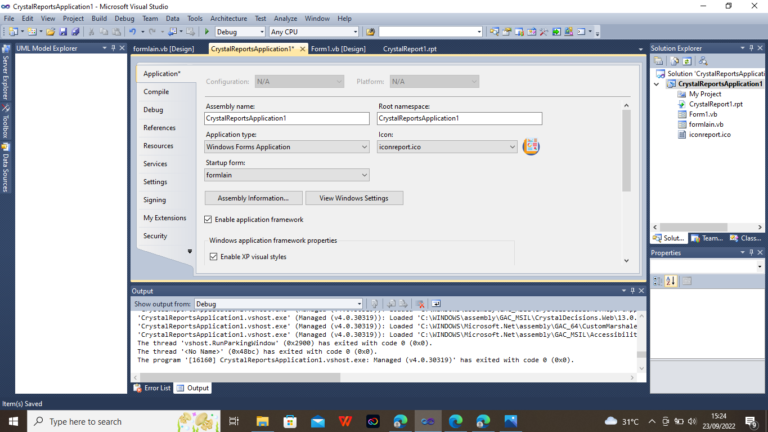Screen dimensions: 768x432
Task: Open the Toolbox toolbar icon with crossed tools
Action: pyautogui.click(x=544, y=32)
